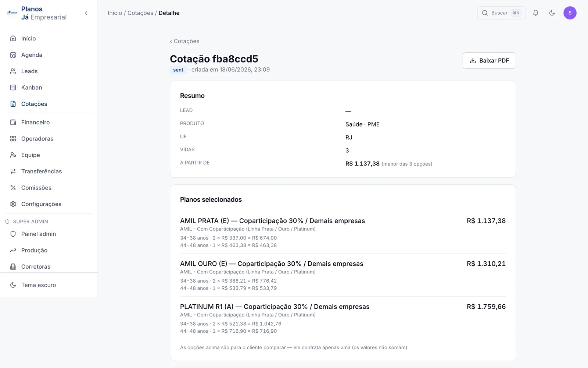The height and width of the screenshot is (368, 588).
Task: Click the Cotação fba8ccd5 heading
Action: [214, 59]
